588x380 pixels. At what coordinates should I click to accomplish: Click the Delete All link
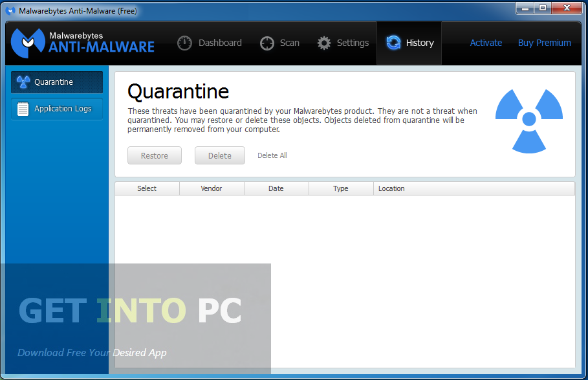(272, 155)
